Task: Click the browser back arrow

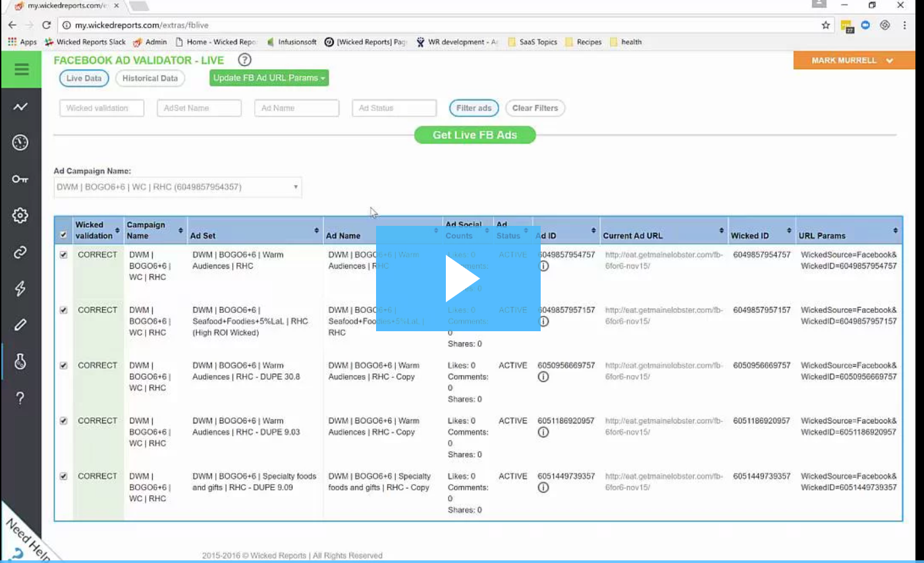Action: [x=12, y=25]
